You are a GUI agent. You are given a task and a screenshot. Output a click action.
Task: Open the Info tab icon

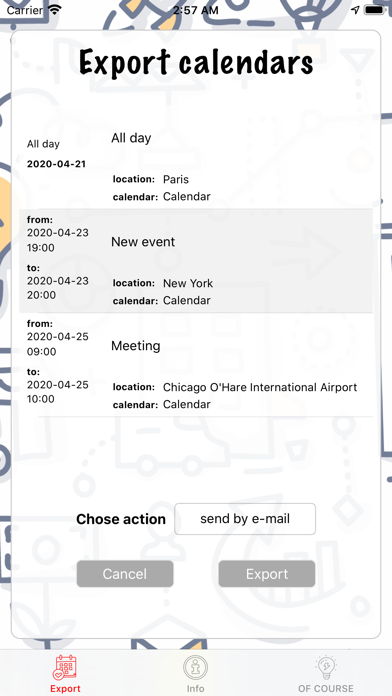(x=195, y=668)
